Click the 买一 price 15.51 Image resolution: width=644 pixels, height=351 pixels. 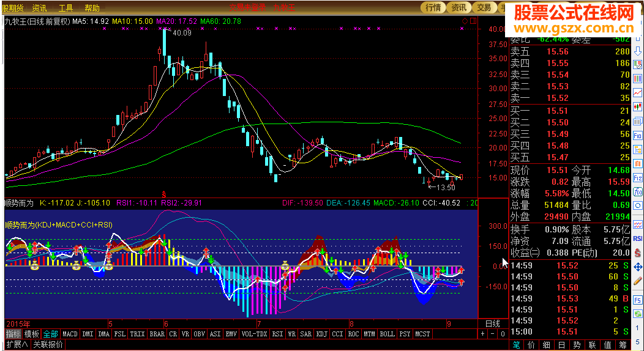click(x=557, y=111)
